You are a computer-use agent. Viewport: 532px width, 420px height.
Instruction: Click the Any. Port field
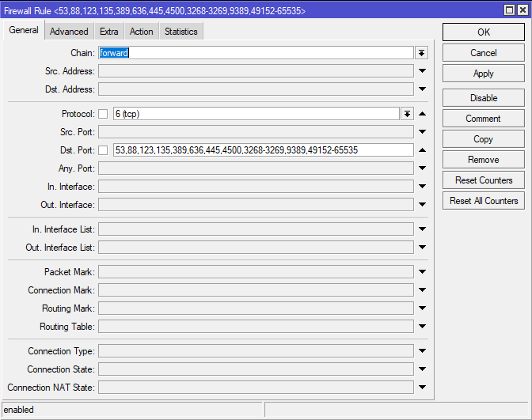coord(256,168)
